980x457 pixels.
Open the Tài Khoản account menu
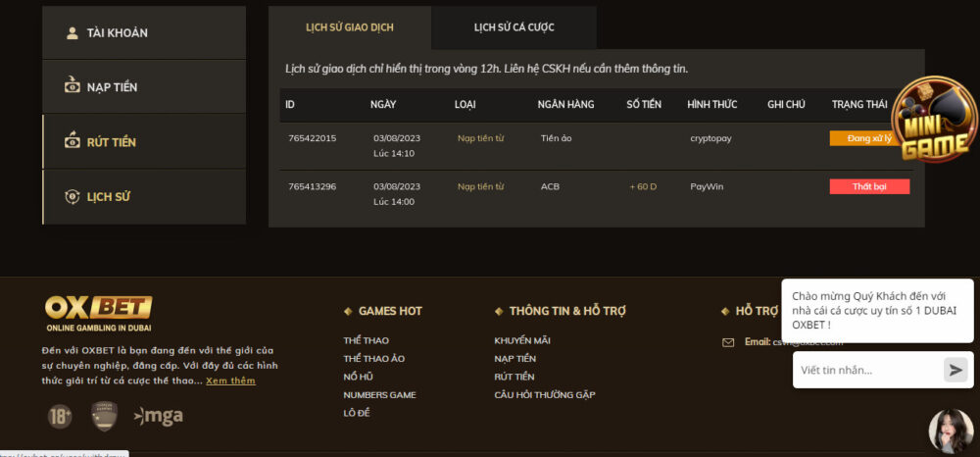(x=144, y=33)
